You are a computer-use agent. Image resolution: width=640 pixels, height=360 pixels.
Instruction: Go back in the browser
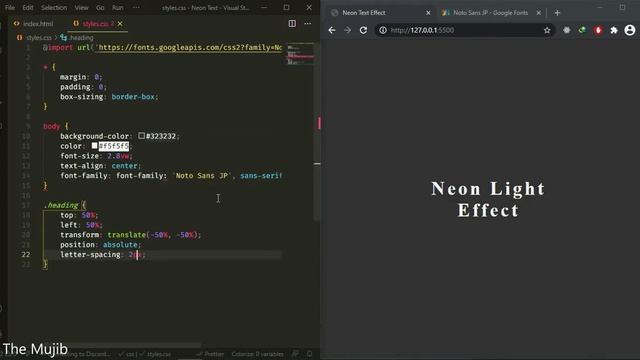[x=332, y=30]
